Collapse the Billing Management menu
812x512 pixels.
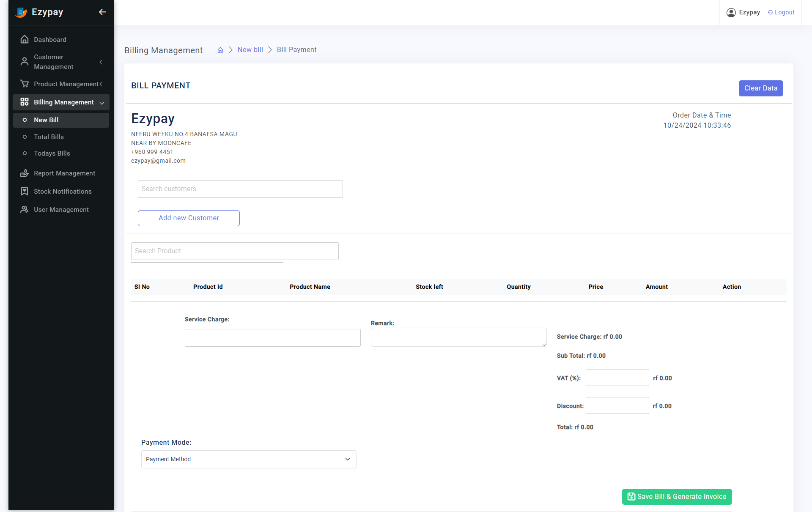click(x=101, y=103)
